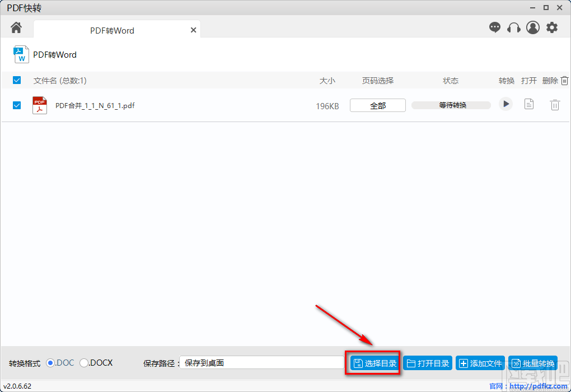
Task: Open the official site link pdfkz.com
Action: [x=538, y=386]
